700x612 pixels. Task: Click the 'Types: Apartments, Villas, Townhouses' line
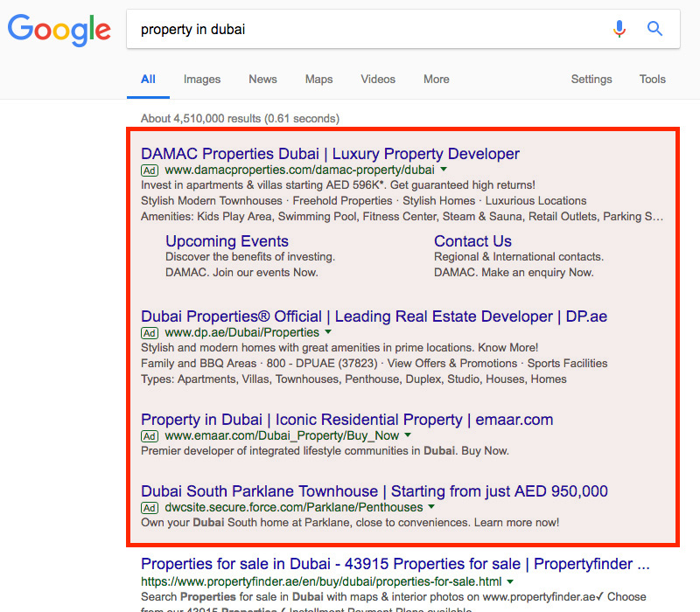point(353,379)
